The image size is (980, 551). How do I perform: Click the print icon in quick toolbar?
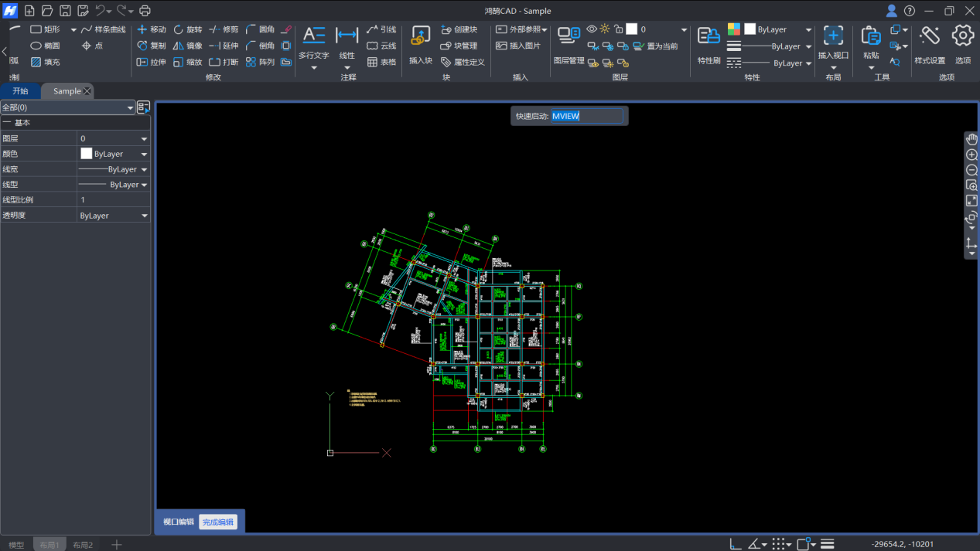145,11
